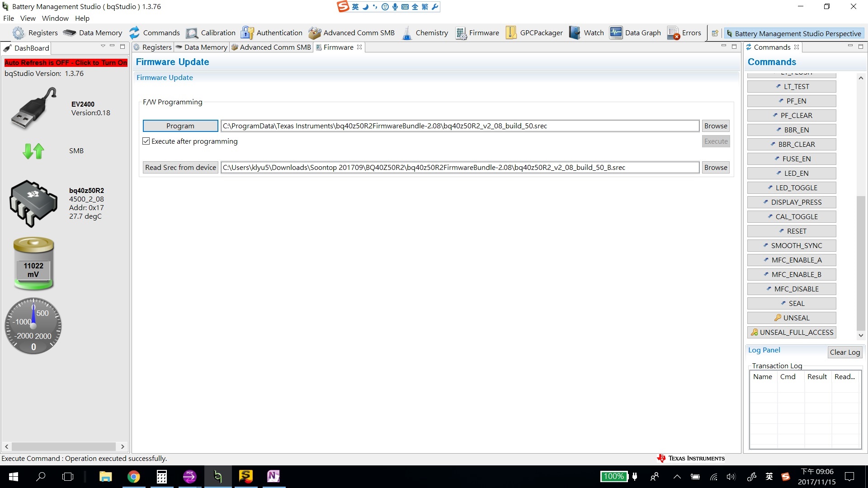Open the Window menu

[x=55, y=19]
